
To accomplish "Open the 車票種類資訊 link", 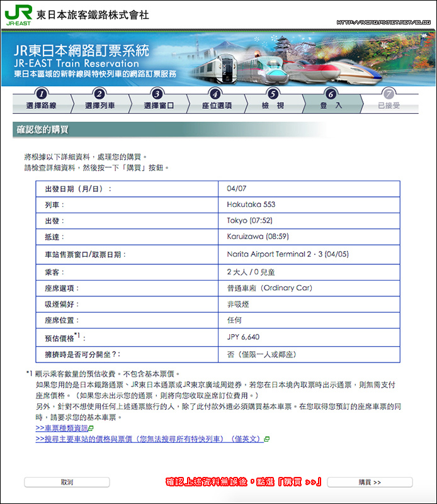I will (x=62, y=428).
